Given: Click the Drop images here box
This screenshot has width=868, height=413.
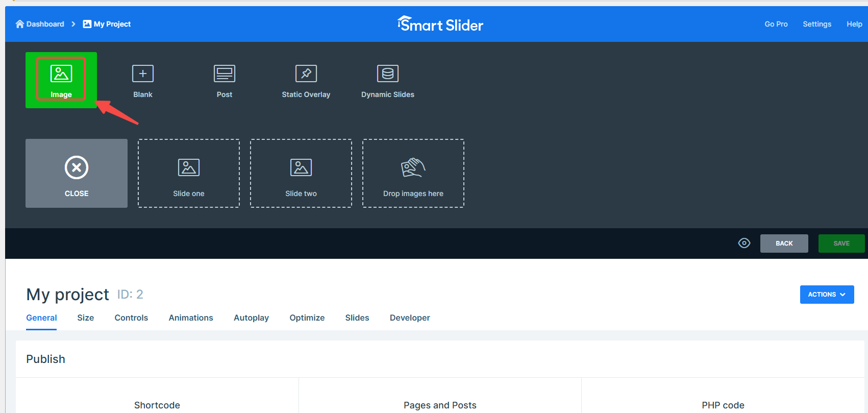Looking at the screenshot, I should click(x=413, y=173).
